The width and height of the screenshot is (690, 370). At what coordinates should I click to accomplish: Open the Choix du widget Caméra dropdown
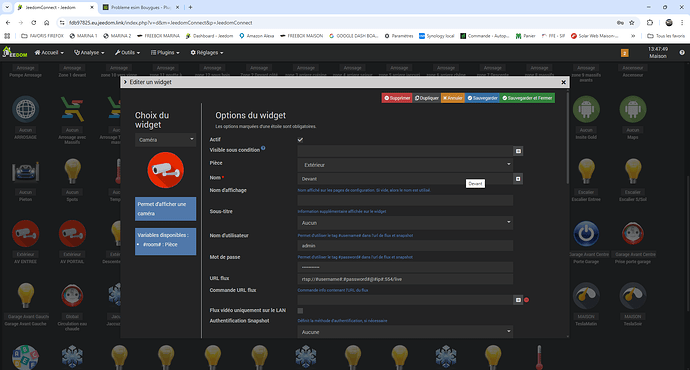165,139
